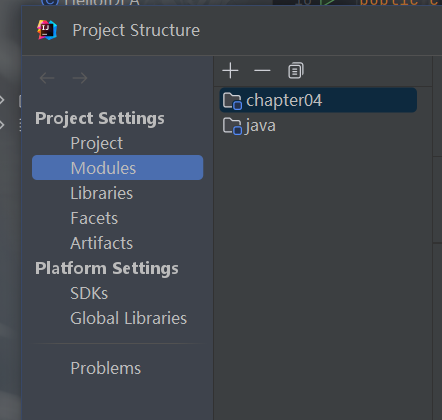Go back with the left arrow

click(47, 78)
